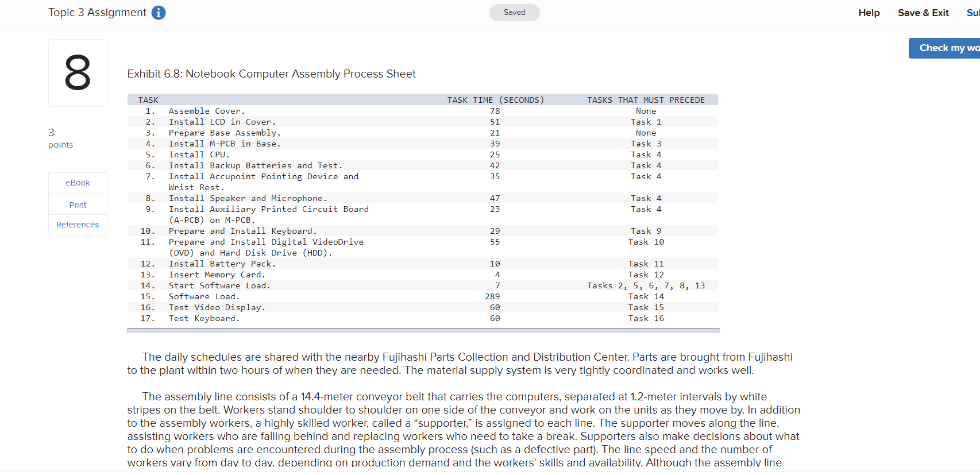Click the Start Software Load row
Viewport: 980px width, 475px height.
423,285
